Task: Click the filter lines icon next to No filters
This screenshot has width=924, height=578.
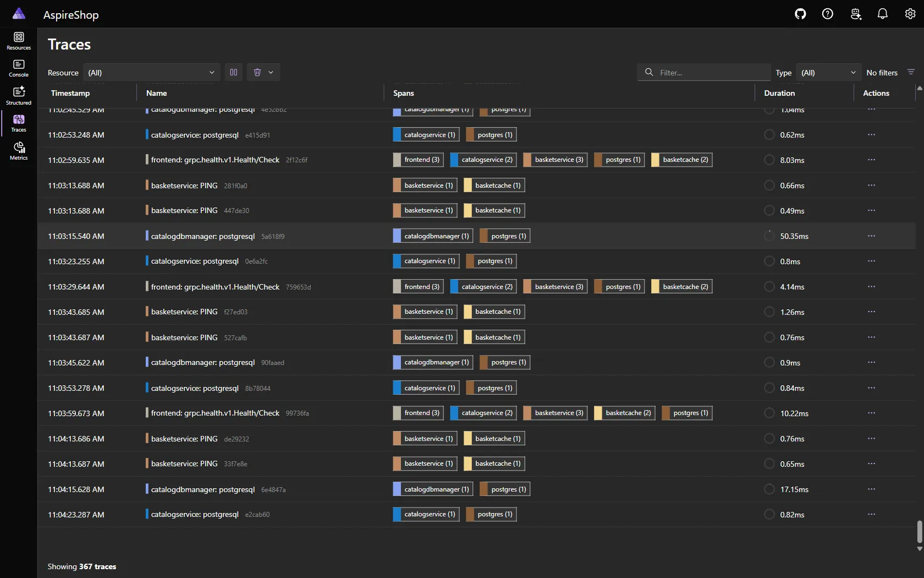Action: [911, 72]
